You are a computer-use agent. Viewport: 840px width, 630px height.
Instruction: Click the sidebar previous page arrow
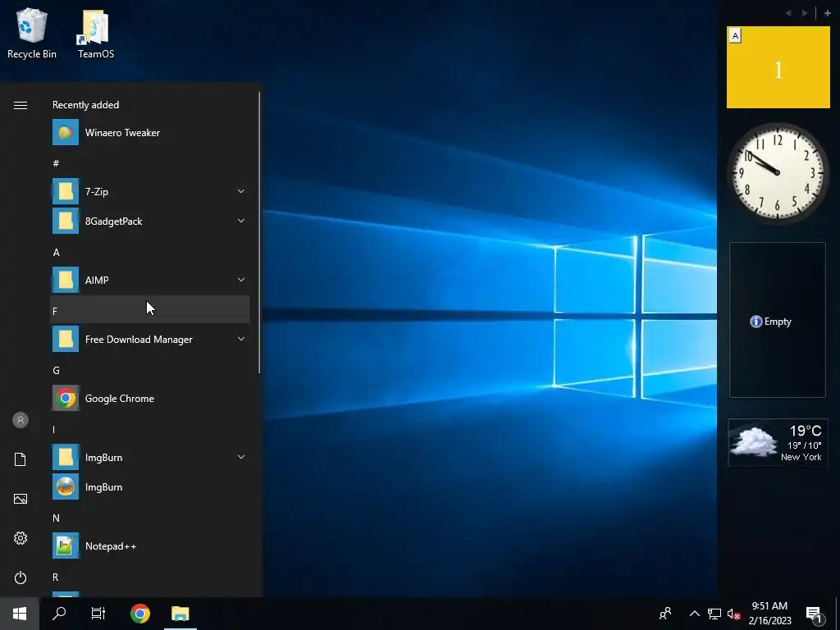(788, 13)
